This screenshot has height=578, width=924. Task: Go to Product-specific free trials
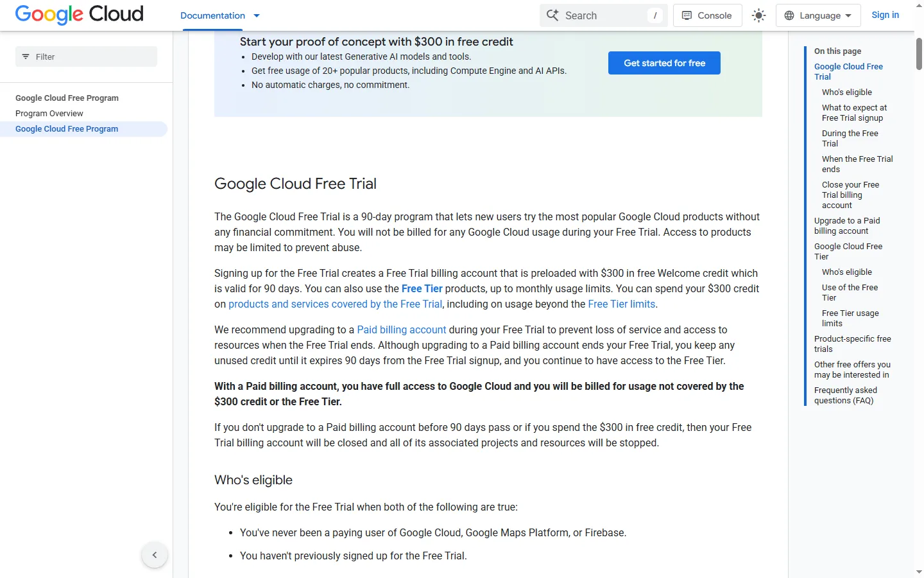(x=853, y=344)
